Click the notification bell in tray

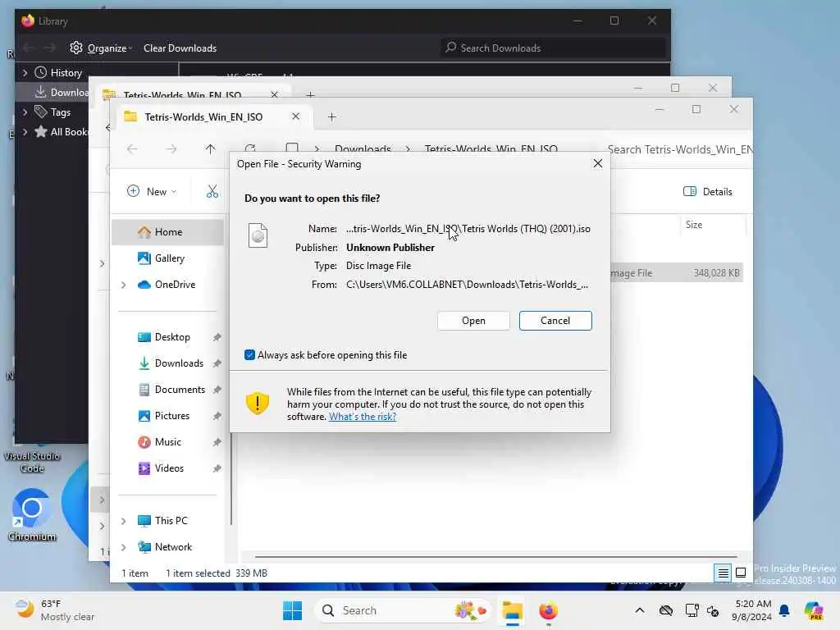point(784,610)
